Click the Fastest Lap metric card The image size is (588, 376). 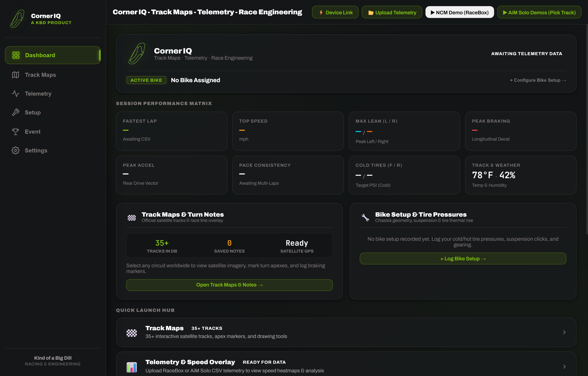coord(172,131)
